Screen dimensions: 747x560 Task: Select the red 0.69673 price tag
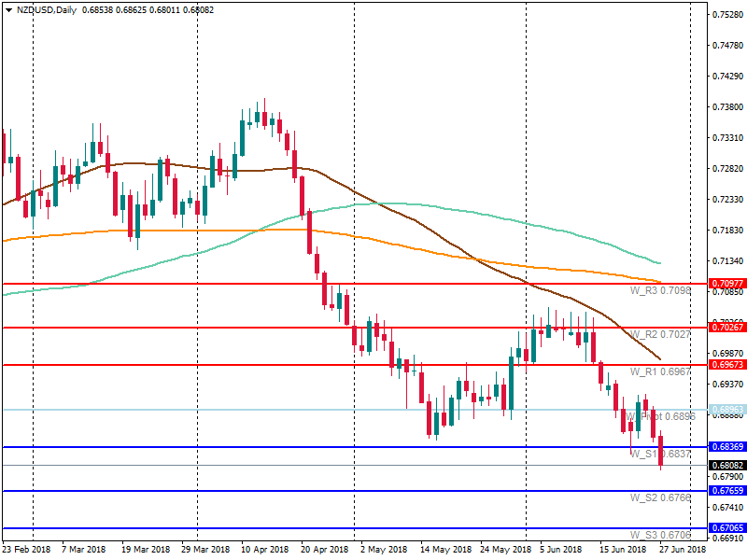(x=726, y=365)
